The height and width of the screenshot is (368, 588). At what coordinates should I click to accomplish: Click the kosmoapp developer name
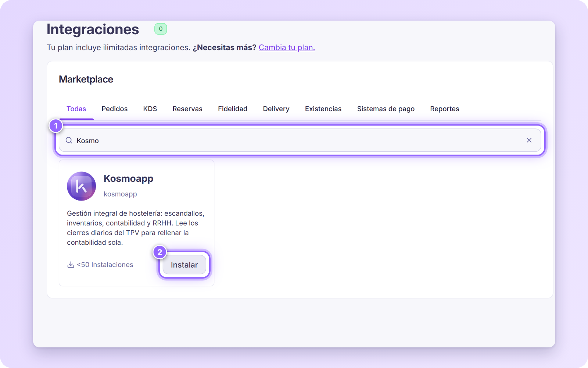coord(120,194)
